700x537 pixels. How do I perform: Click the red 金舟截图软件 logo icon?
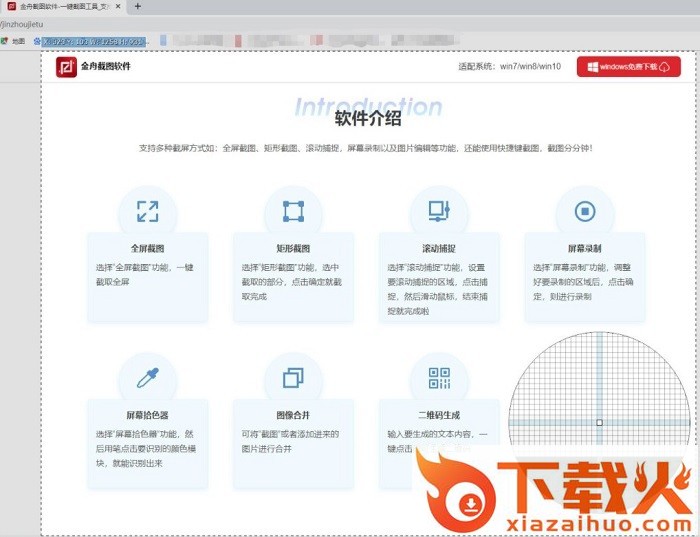pyautogui.click(x=66, y=67)
